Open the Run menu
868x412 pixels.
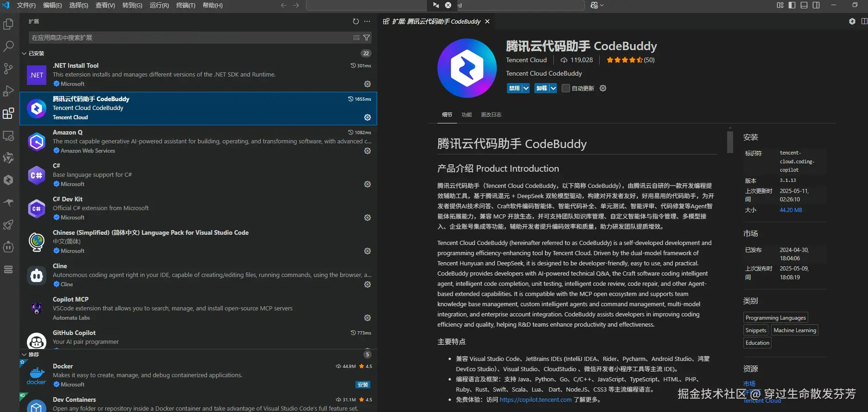(159, 5)
